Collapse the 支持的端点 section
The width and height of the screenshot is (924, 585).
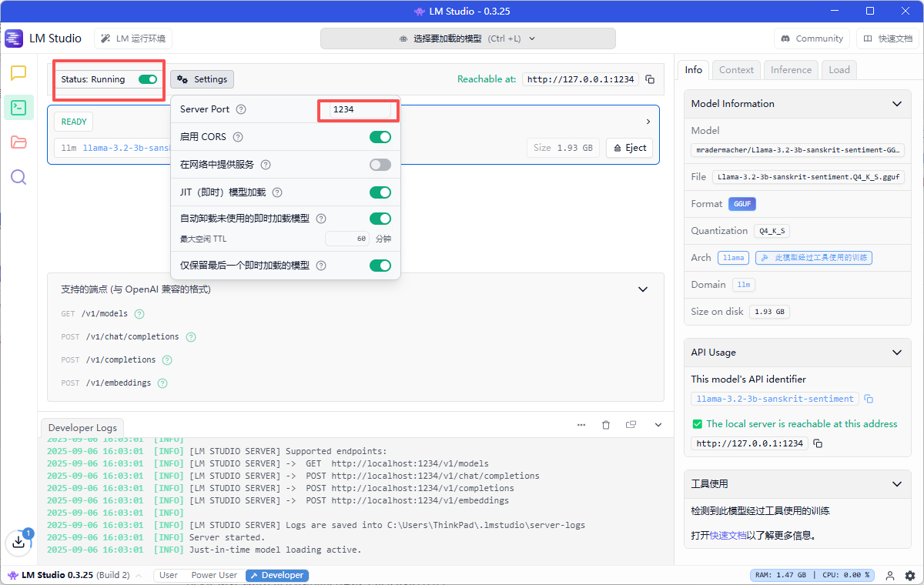coord(644,289)
